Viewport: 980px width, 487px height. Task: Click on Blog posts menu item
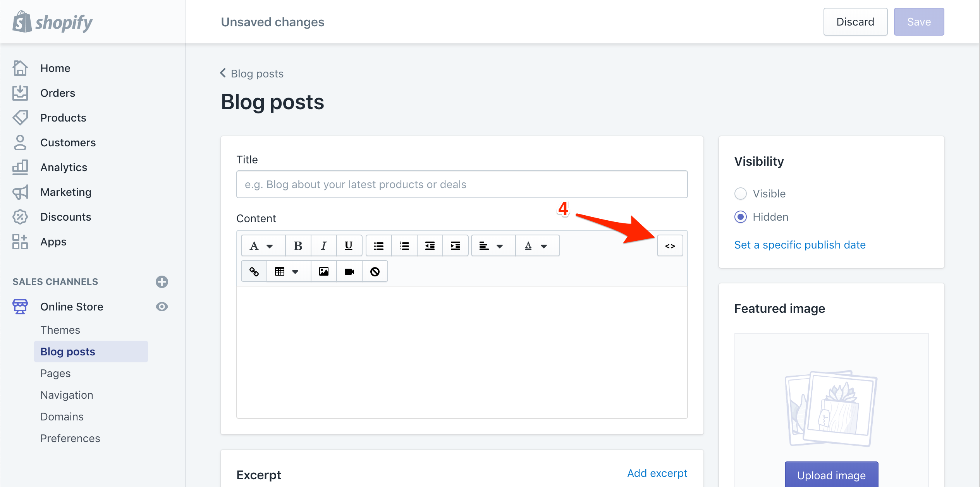67,352
